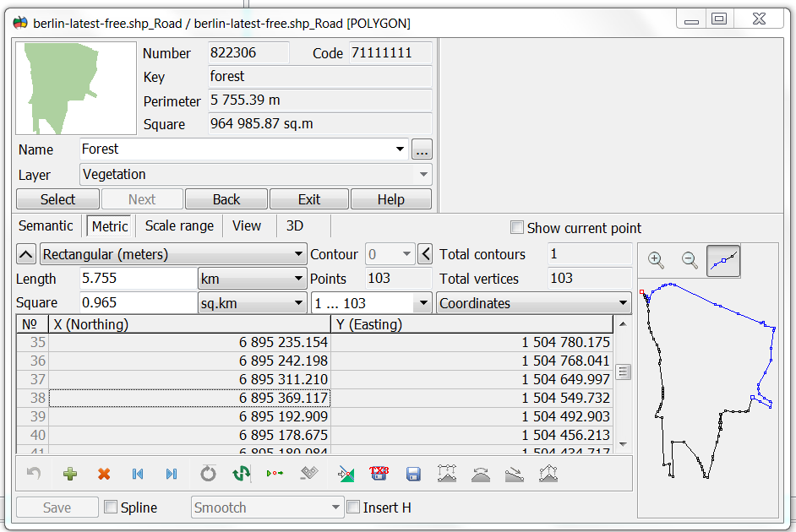Click the Select button
Viewport: 796px width, 532px height.
(x=57, y=199)
